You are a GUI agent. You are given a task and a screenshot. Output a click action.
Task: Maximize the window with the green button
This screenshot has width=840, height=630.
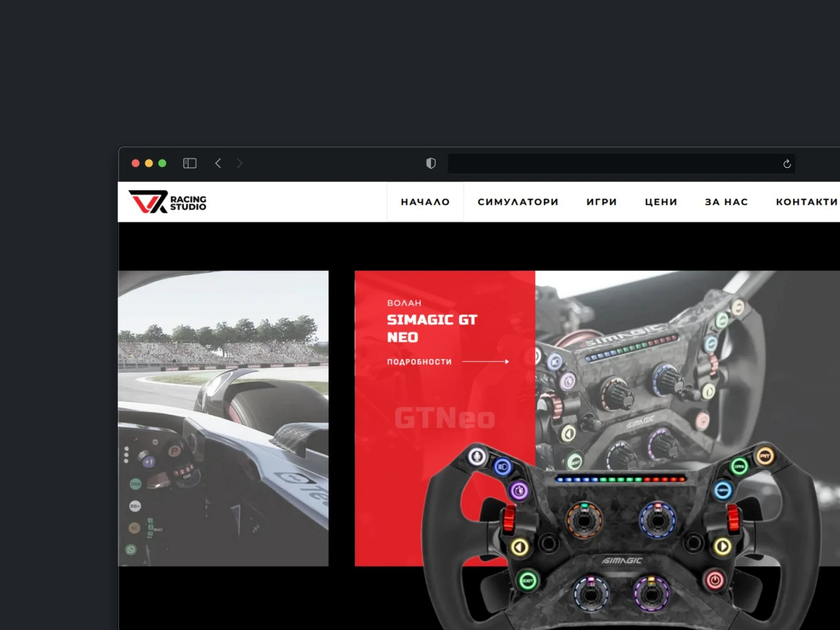(x=162, y=163)
